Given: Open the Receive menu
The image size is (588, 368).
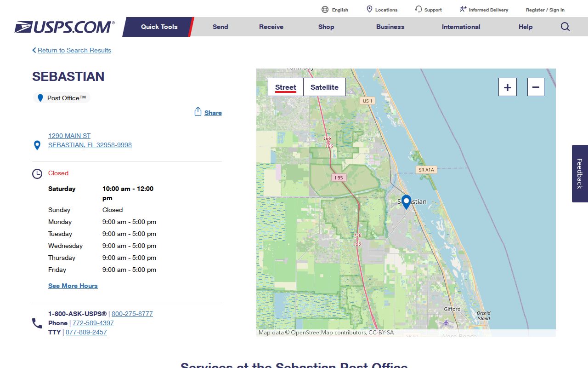Looking at the screenshot, I should point(271,27).
